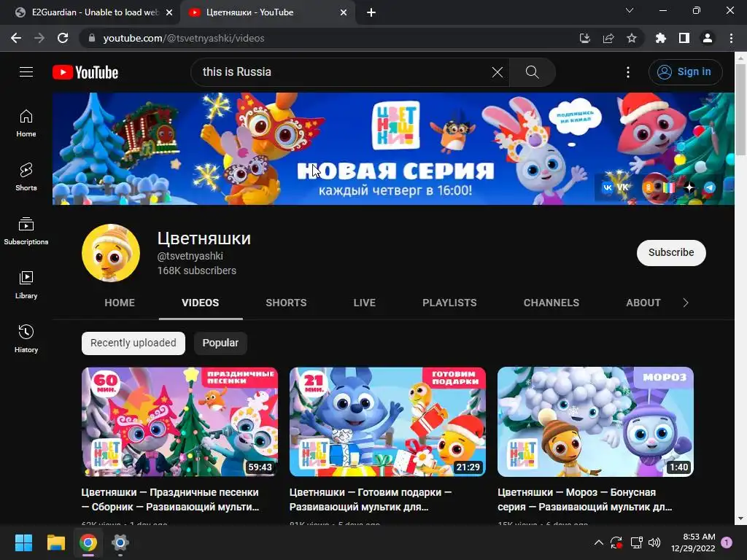Click the Odnoklassniki icon on banner
This screenshot has width=747, height=560.
pos(649,187)
